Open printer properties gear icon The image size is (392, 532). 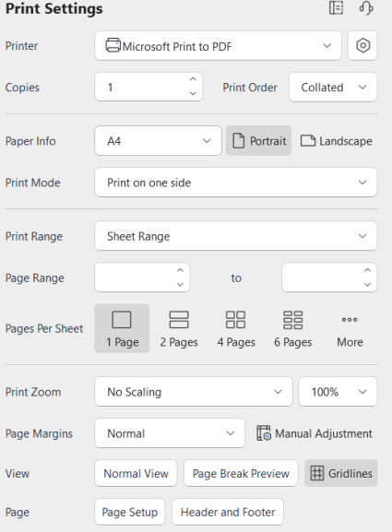(362, 46)
